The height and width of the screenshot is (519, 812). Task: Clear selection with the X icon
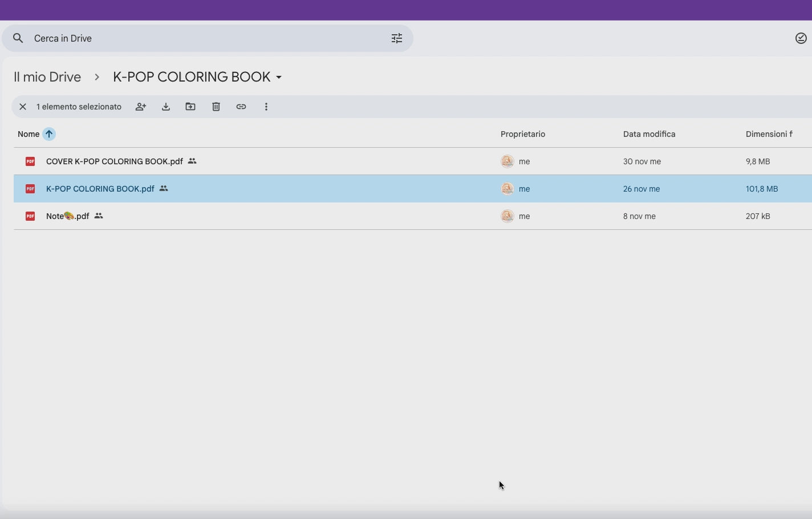tap(23, 107)
